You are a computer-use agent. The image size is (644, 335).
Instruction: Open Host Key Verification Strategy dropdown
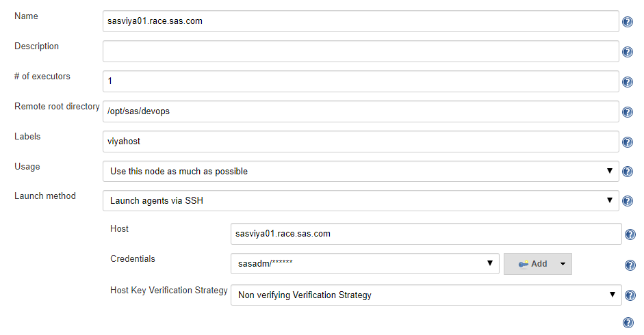426,295
